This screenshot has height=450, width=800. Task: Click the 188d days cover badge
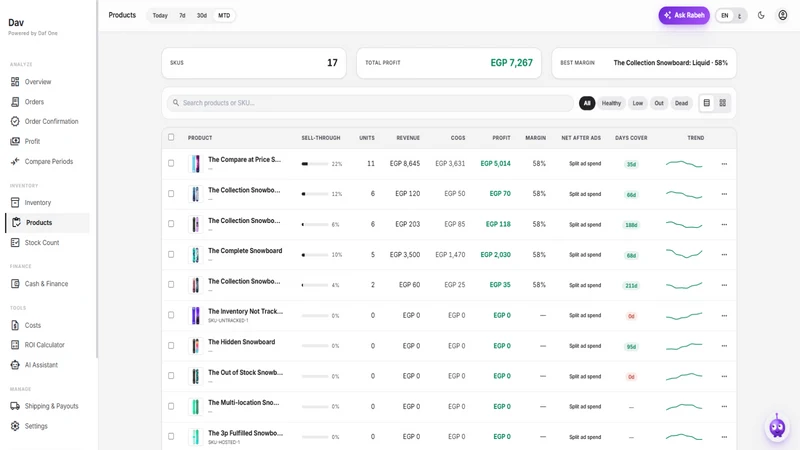(631, 225)
